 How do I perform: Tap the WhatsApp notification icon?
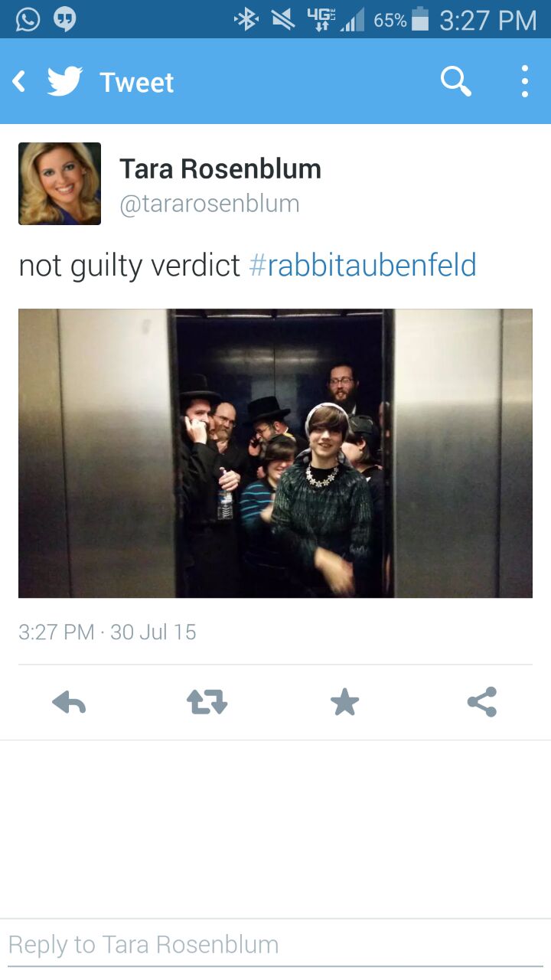(x=28, y=20)
